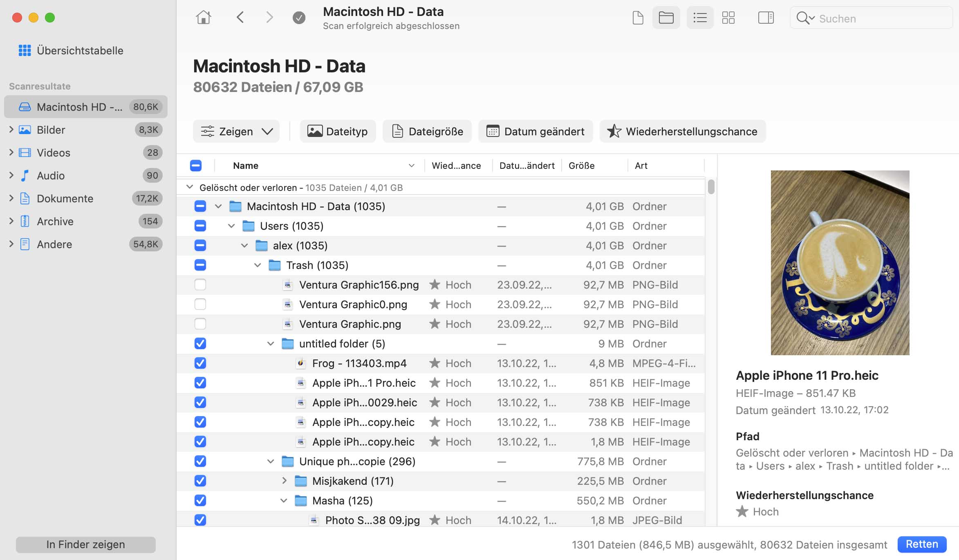Image resolution: width=959 pixels, height=560 pixels.
Task: Open Dateityp filter
Action: 338,131
